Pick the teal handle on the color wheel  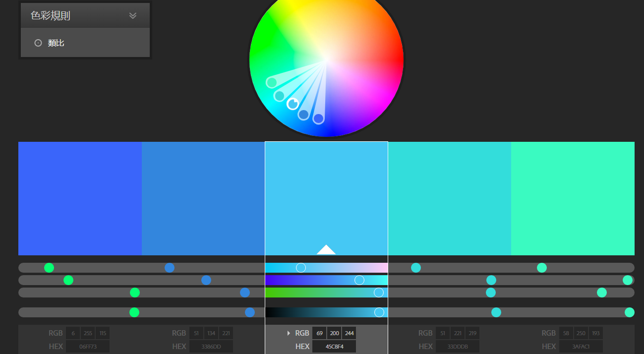click(280, 96)
